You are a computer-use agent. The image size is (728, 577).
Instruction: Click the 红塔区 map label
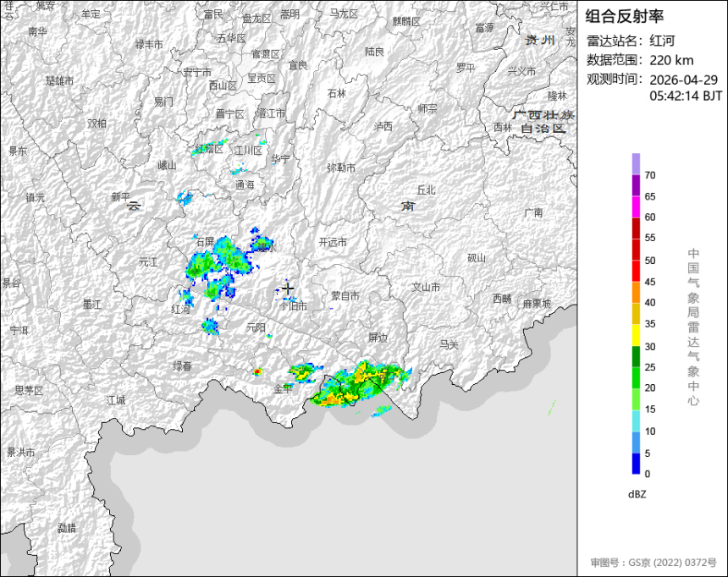pyautogui.click(x=209, y=149)
